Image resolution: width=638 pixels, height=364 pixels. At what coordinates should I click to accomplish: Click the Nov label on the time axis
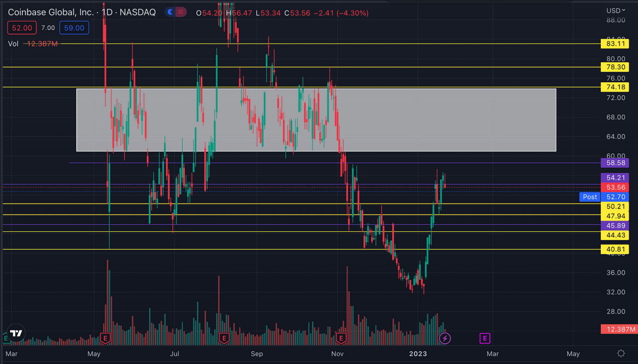[337, 353]
